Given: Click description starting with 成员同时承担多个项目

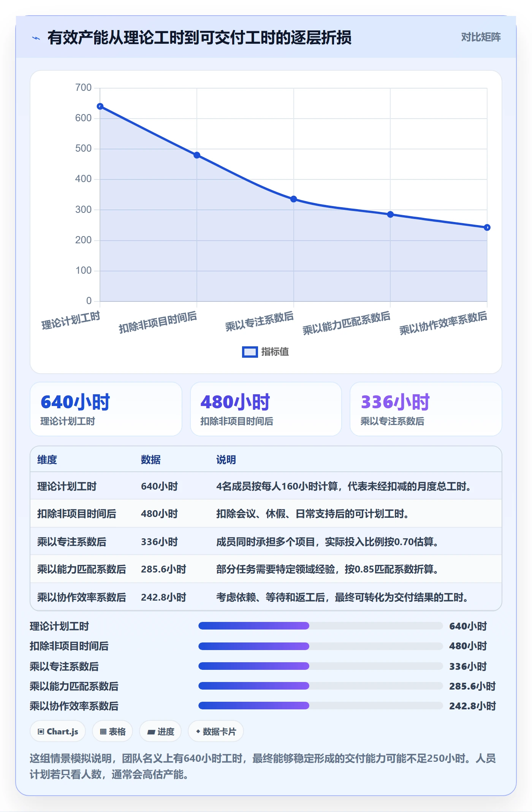Looking at the screenshot, I should [x=328, y=542].
